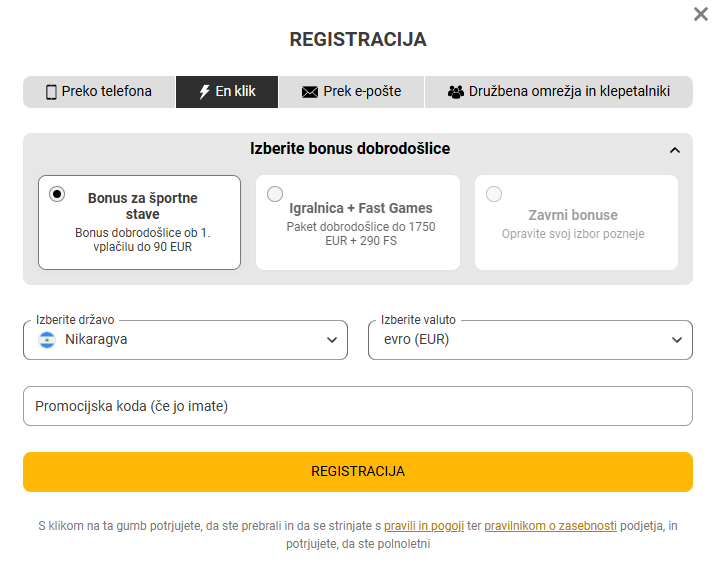Open the pravili in pogoji link
Image resolution: width=716 pixels, height=585 pixels.
424,526
